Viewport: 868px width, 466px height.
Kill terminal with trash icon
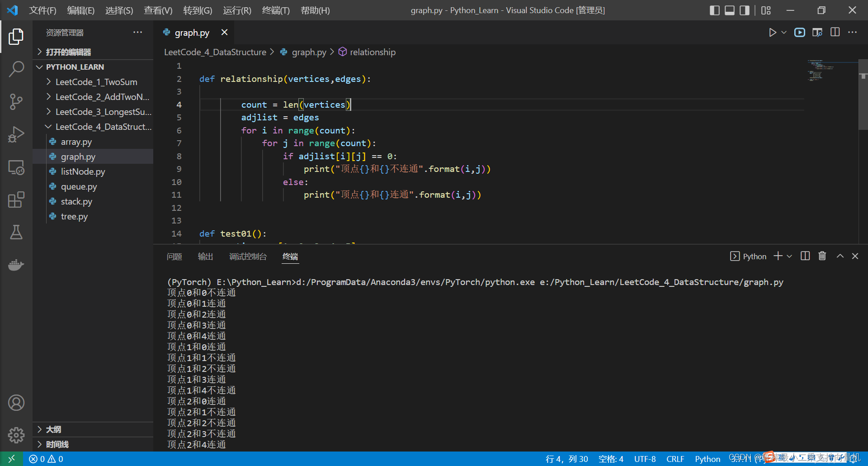click(822, 256)
